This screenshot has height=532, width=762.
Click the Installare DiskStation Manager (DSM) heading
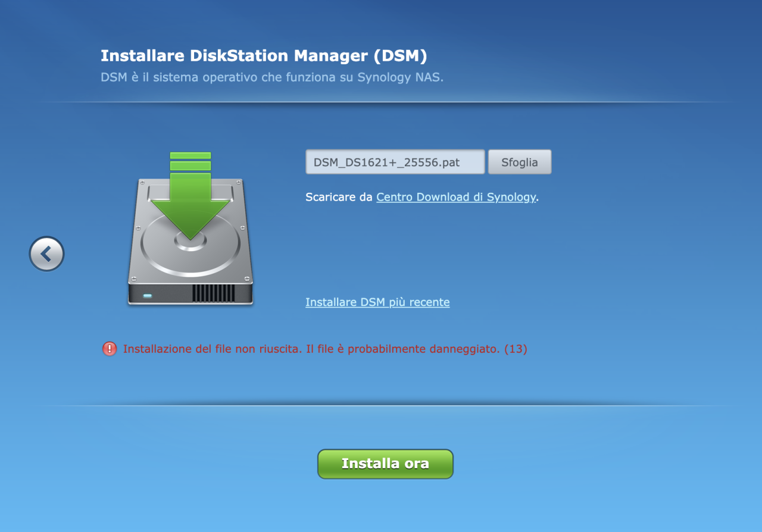[264, 56]
